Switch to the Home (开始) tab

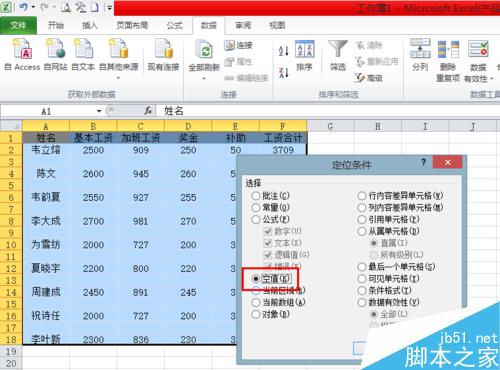tap(56, 25)
